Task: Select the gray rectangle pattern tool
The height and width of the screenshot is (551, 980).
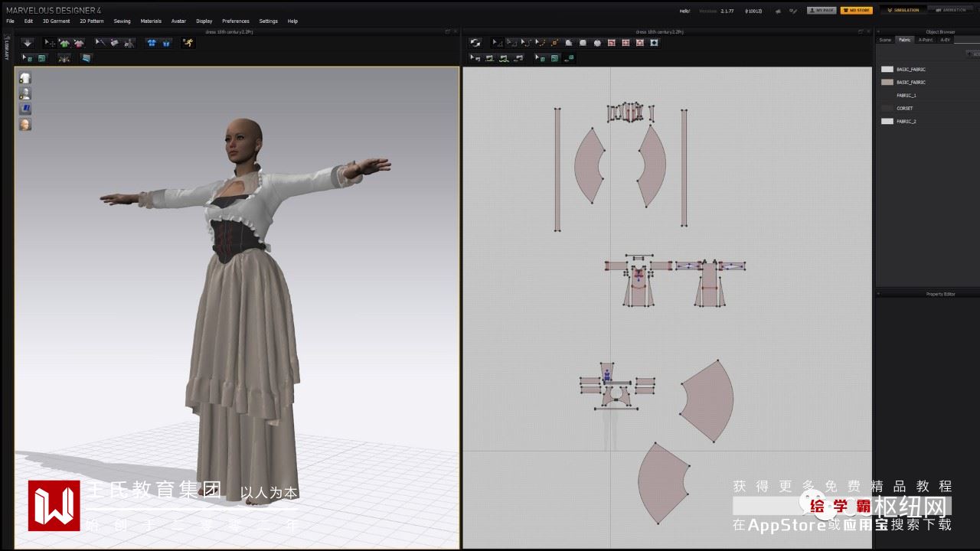Action: click(x=583, y=43)
